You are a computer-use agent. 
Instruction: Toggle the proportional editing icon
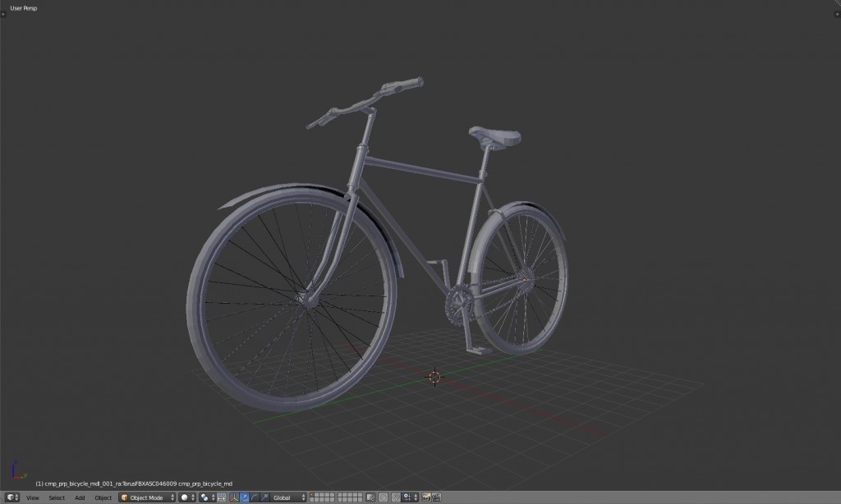point(384,497)
